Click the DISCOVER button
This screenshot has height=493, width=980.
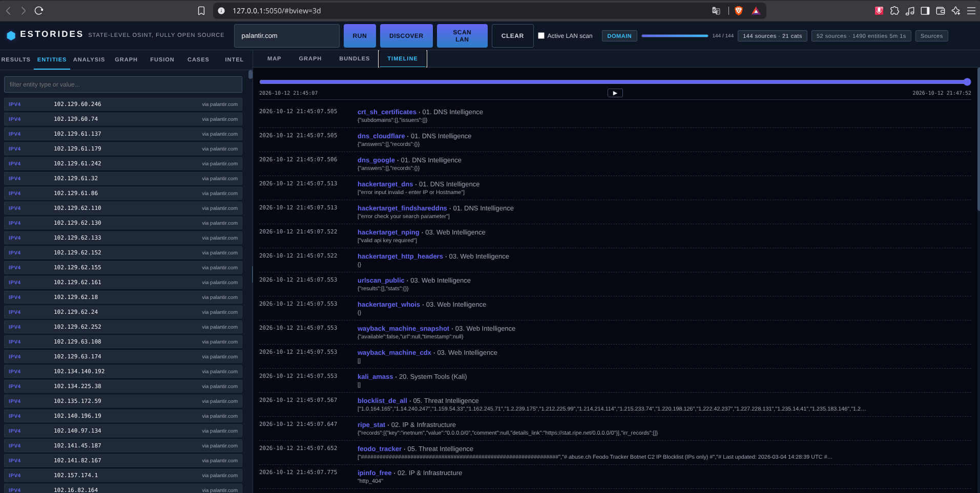tap(406, 36)
